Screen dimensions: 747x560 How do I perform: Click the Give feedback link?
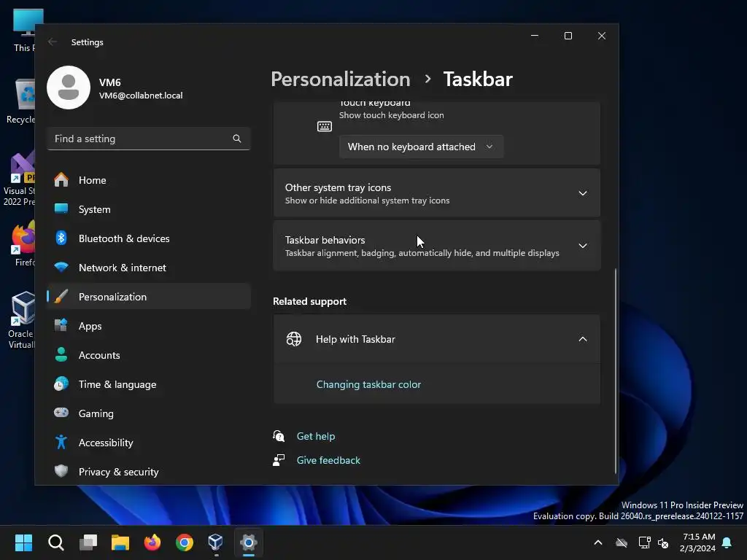[x=328, y=460]
